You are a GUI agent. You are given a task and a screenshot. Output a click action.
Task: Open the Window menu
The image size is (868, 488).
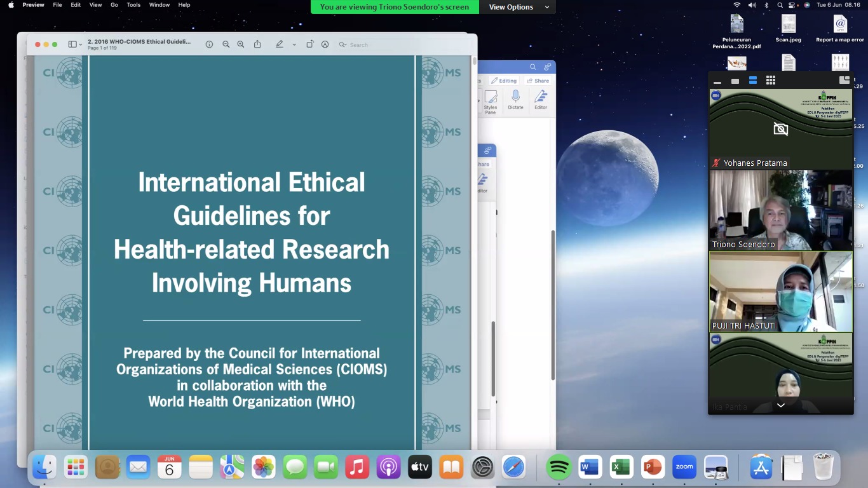[x=159, y=5]
